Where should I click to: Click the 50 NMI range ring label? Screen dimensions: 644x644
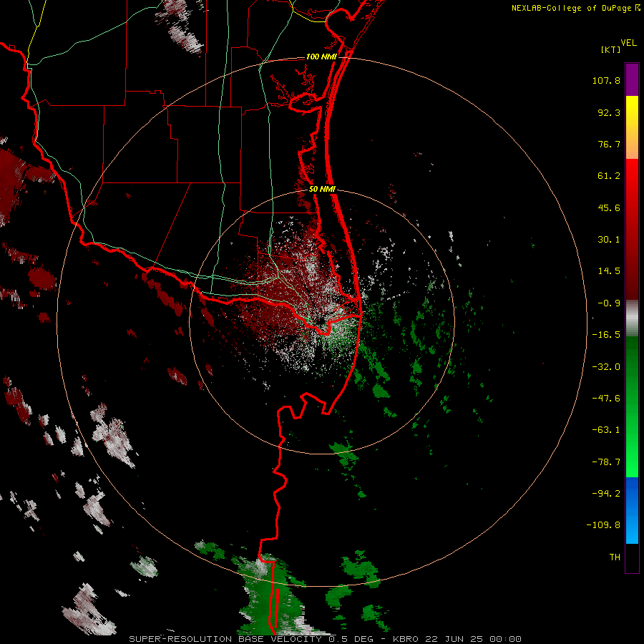click(322, 190)
